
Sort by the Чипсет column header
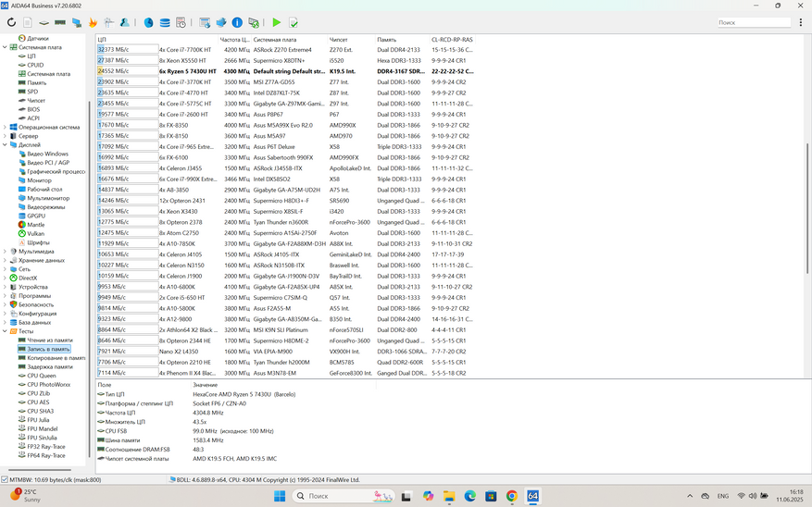[x=352, y=39]
